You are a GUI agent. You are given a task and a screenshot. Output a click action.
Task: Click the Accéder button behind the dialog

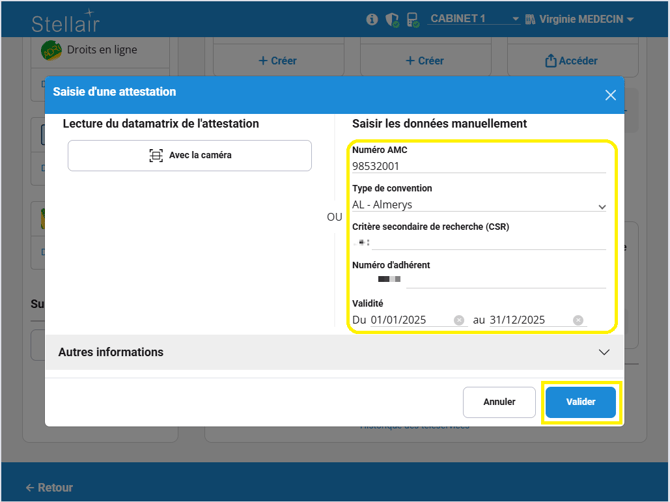571,61
